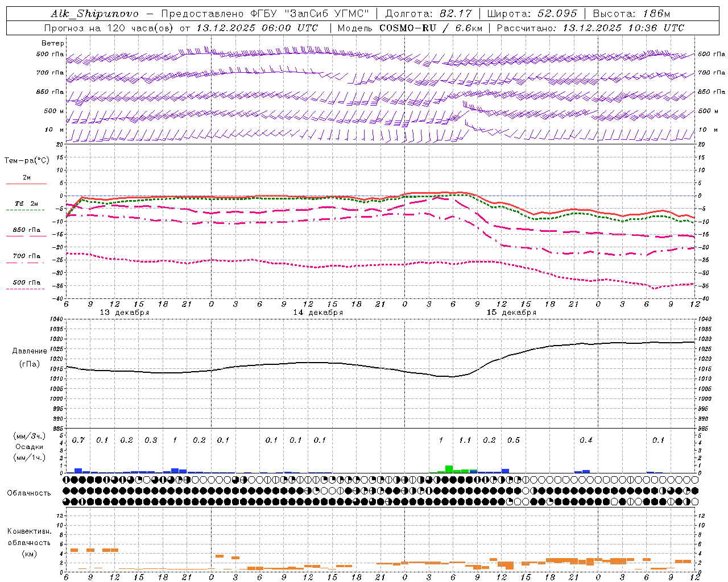Select forecast start 13.12.2025 06:00 UTC

257,28
